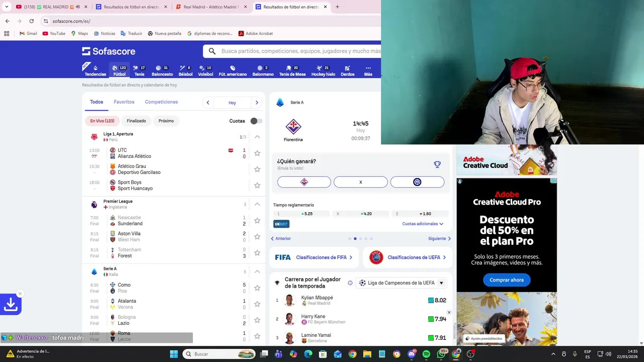
Task: Expand Cuotas adicionales
Action: (423, 224)
